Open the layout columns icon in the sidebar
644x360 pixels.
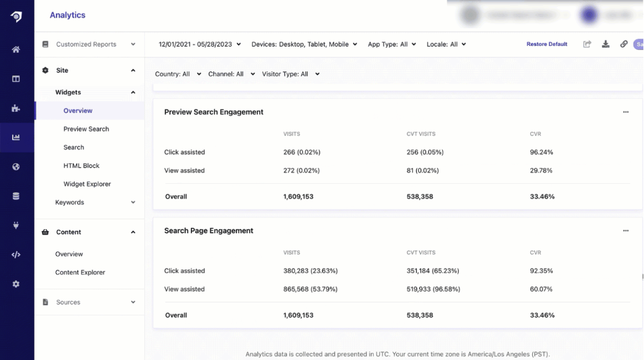[16, 79]
